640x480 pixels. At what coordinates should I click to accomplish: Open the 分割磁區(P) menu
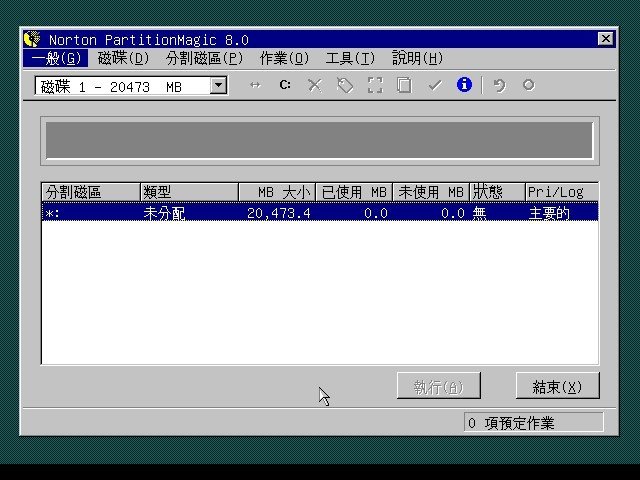(204, 58)
